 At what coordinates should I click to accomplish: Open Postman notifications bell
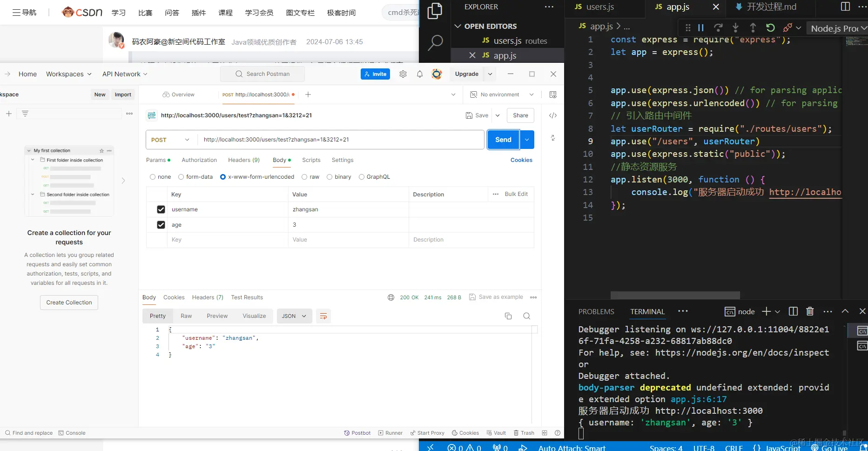(420, 74)
